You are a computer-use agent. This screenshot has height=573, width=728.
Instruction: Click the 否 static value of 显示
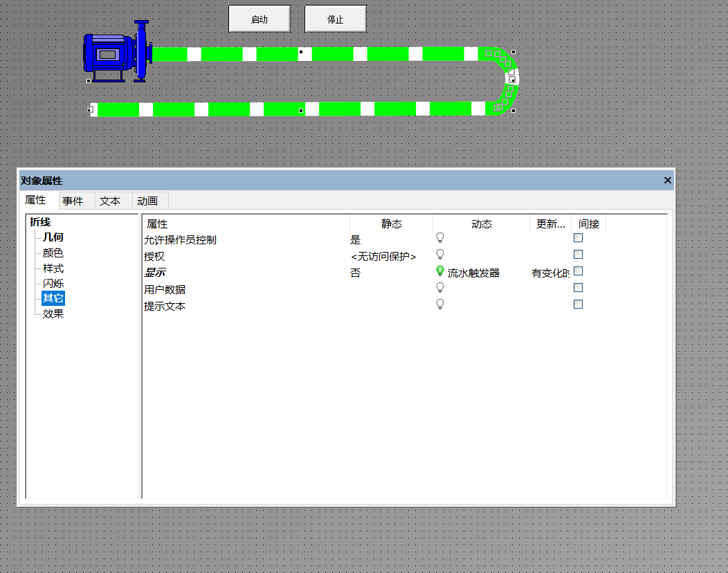tap(356, 273)
